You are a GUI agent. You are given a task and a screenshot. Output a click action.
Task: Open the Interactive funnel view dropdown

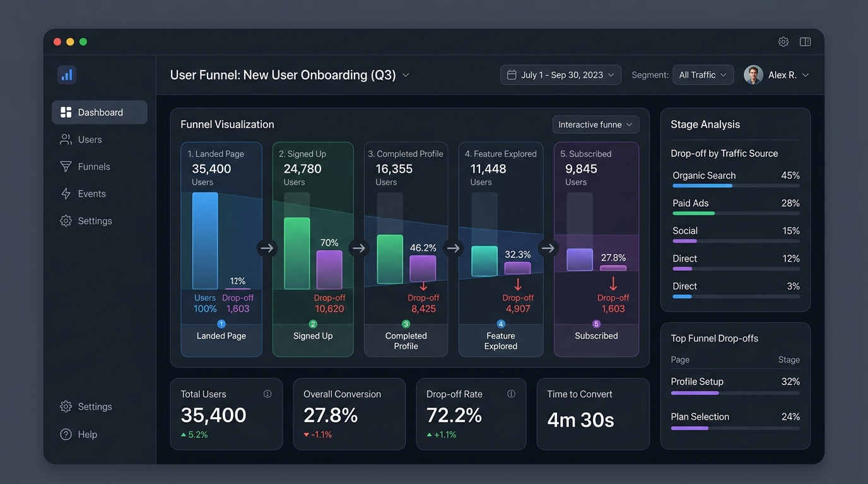(x=596, y=125)
